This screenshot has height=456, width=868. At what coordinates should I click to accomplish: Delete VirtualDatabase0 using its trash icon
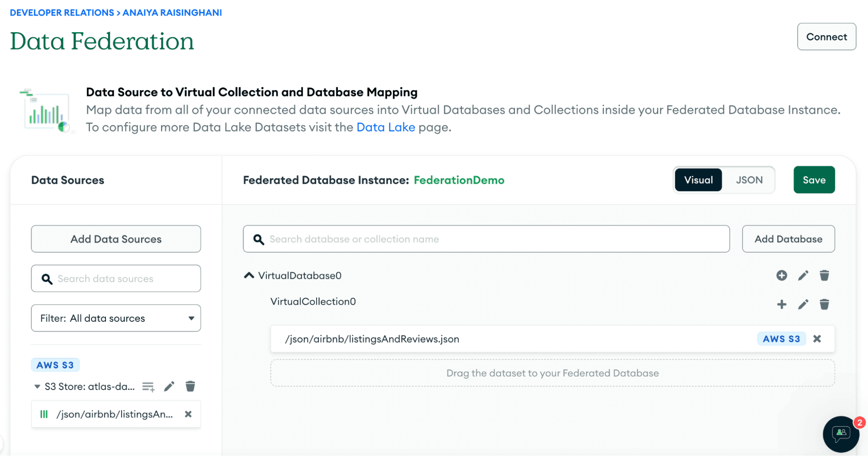point(824,275)
